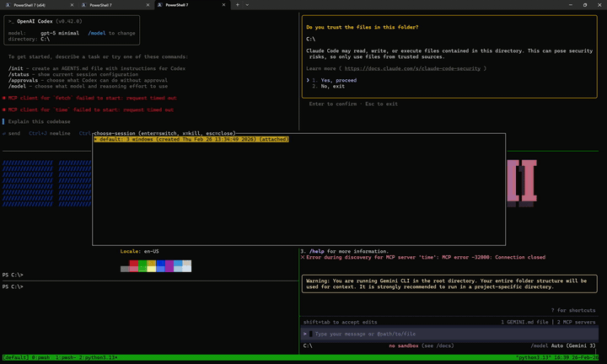Click the selection arrow beside Yes, proceed

(308, 80)
